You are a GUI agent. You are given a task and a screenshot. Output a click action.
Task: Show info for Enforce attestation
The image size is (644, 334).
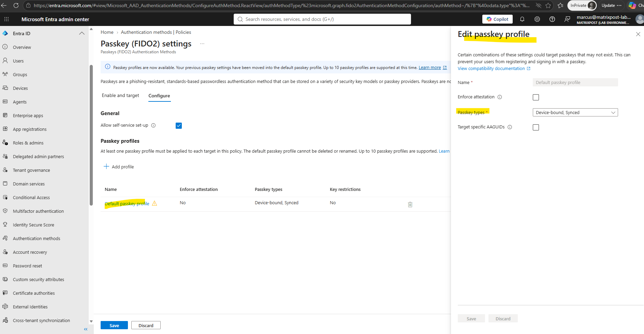tap(500, 97)
